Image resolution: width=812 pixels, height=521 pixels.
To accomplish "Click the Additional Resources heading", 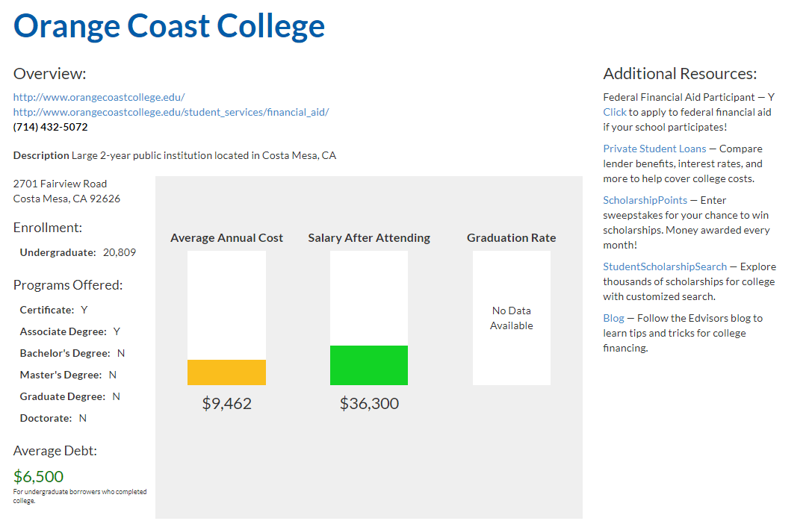I will pos(680,74).
